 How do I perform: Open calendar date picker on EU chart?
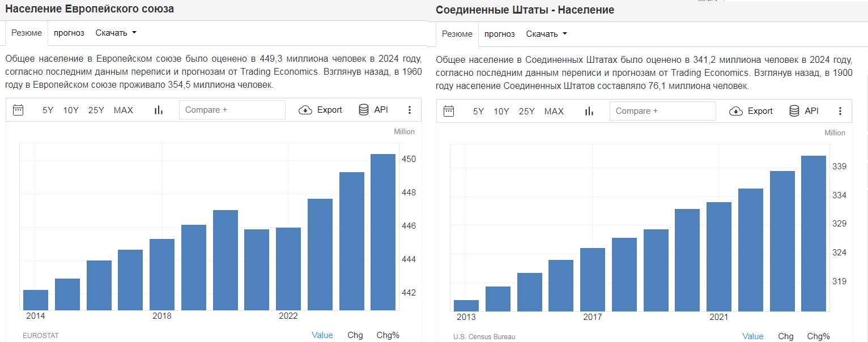pos(18,110)
